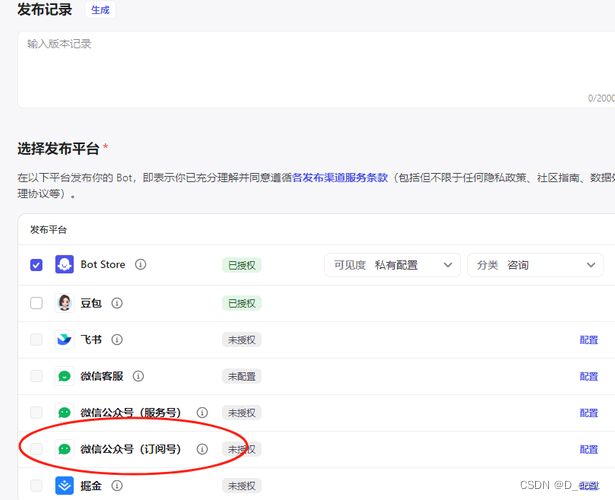The width and height of the screenshot is (615, 500).
Task: Click the 豆包 avatar icon
Action: click(64, 303)
